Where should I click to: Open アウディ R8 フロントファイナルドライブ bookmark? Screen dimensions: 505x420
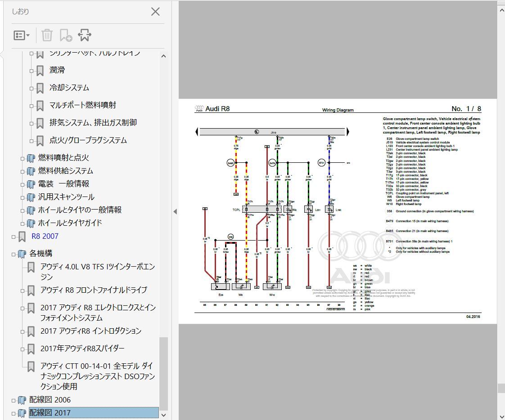coord(94,290)
